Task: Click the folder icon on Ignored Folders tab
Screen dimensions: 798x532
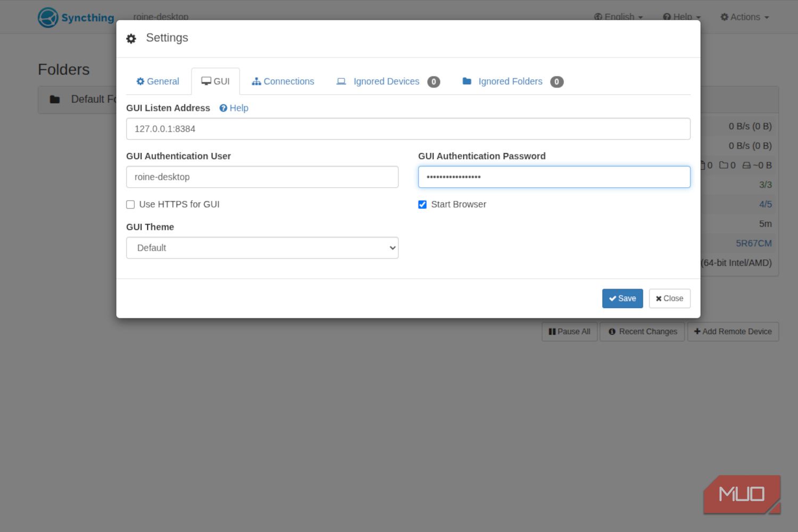Action: coord(467,81)
